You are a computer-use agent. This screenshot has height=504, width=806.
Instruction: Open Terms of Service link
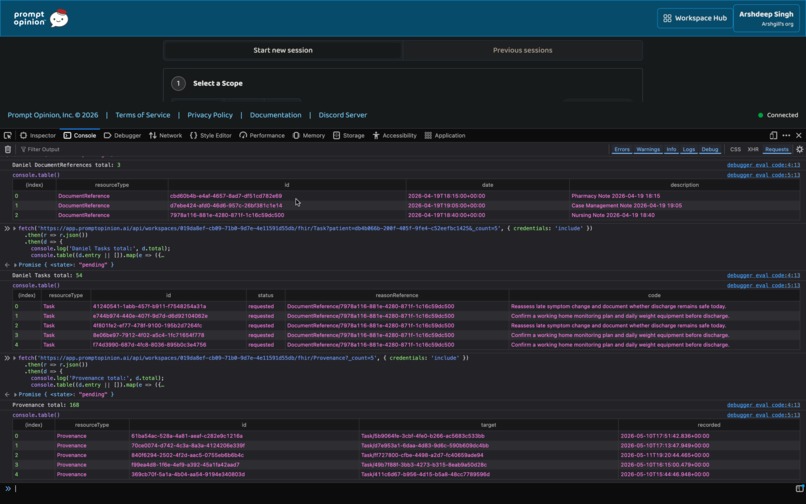142,115
